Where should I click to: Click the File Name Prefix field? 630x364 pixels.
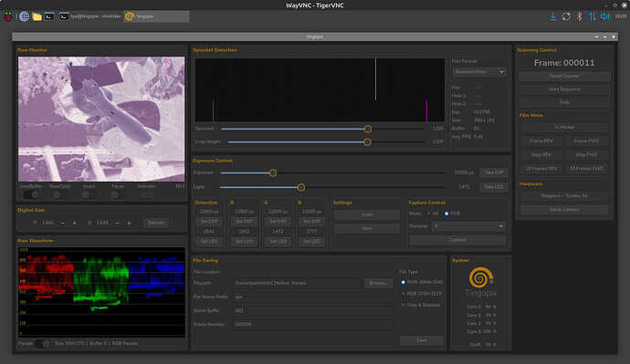coord(313,297)
